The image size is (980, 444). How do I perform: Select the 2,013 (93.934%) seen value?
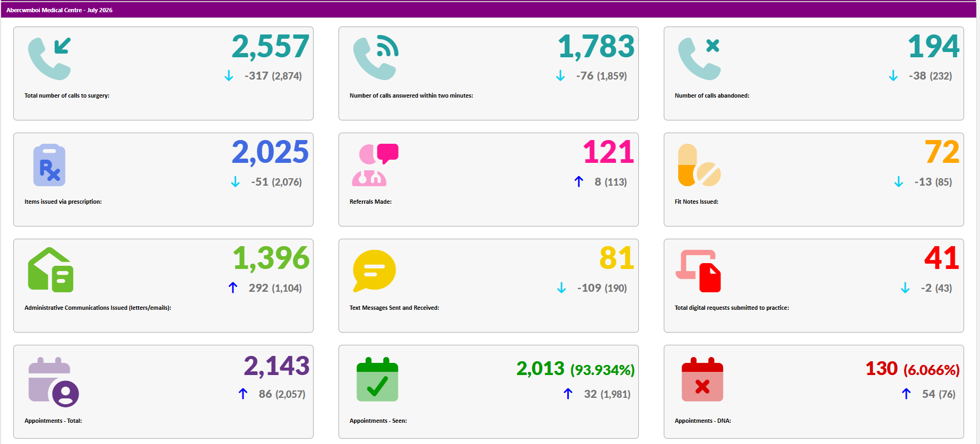click(576, 369)
